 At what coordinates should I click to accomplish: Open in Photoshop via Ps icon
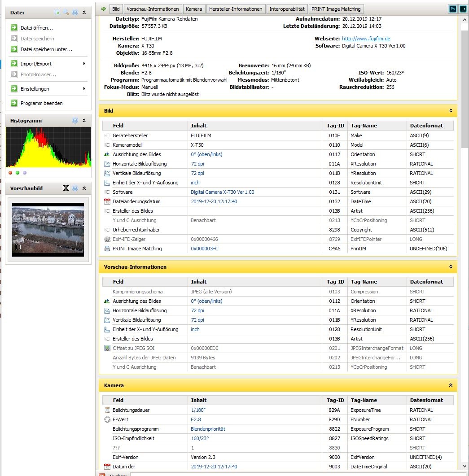(452, 9)
